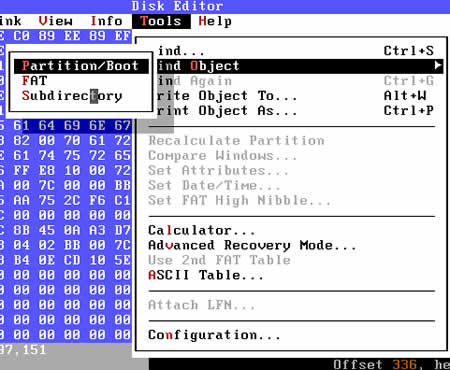The image size is (450, 370).
Task: Choose Partition/Boot in the submenu
Action: coord(81,66)
